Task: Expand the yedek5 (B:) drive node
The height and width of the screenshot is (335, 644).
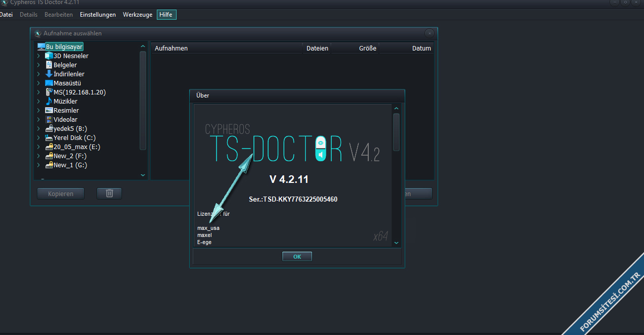Action: (38, 128)
